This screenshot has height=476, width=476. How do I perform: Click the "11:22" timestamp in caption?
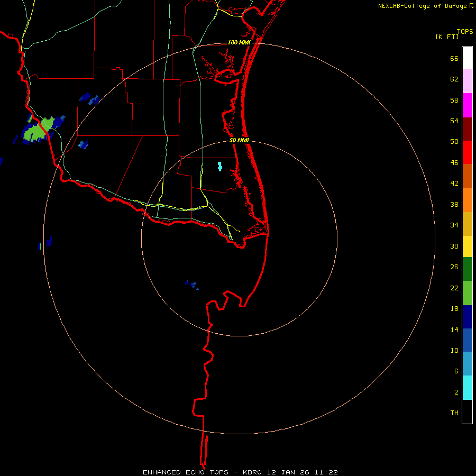pyautogui.click(x=326, y=472)
